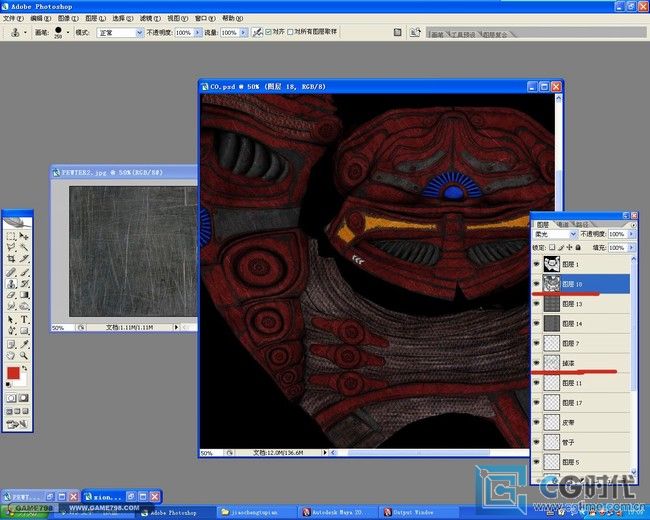The image size is (650, 520).
Task: Toggle the 对齐 (Aligned) checkbox
Action: point(268,32)
